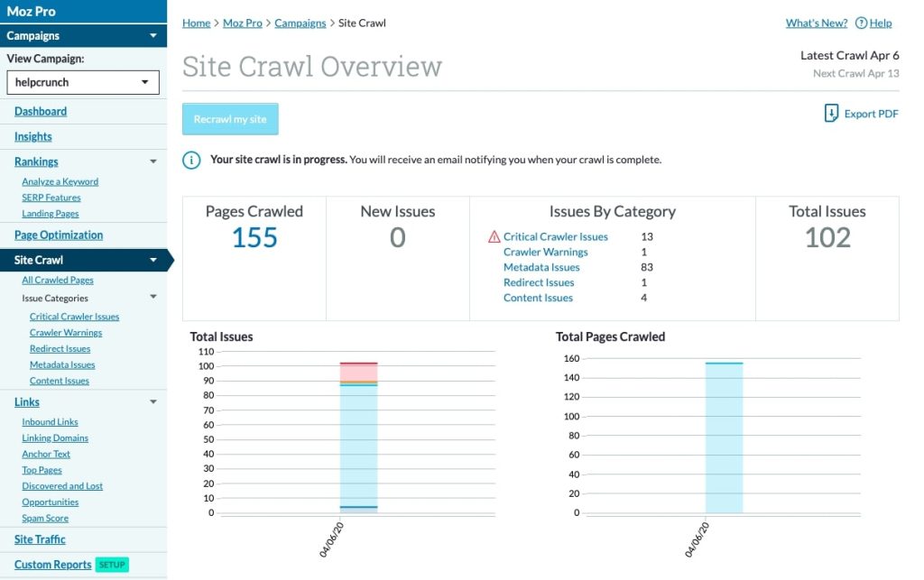This screenshot has width=924, height=580.
Task: Open the What's New? link
Action: [x=815, y=23]
